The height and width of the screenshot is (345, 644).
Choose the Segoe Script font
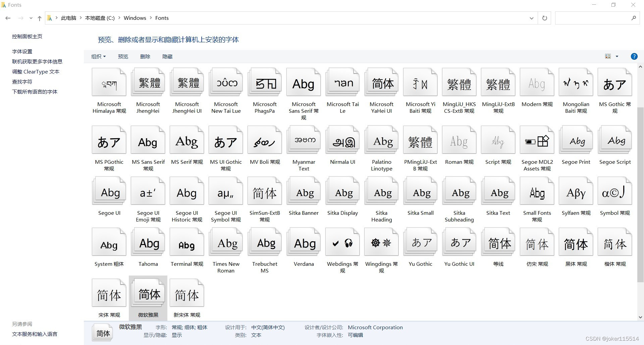point(615,140)
